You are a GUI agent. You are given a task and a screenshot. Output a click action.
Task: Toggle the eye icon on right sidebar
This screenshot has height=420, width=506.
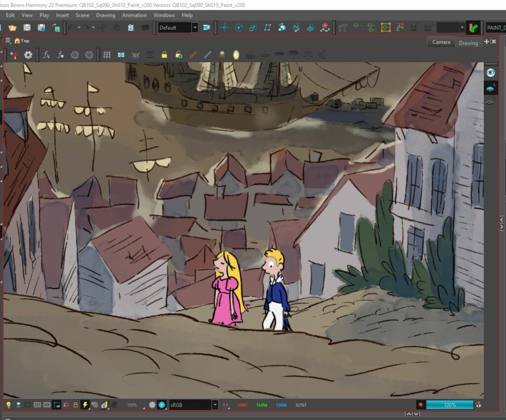click(490, 73)
